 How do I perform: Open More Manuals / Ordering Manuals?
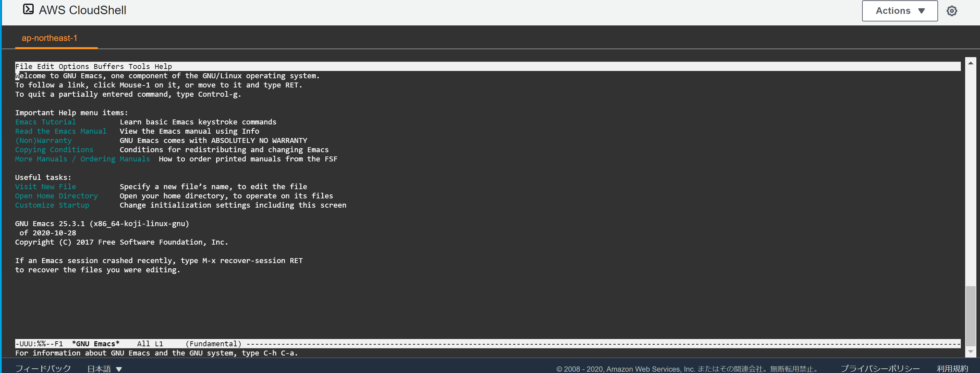pyautogui.click(x=82, y=159)
